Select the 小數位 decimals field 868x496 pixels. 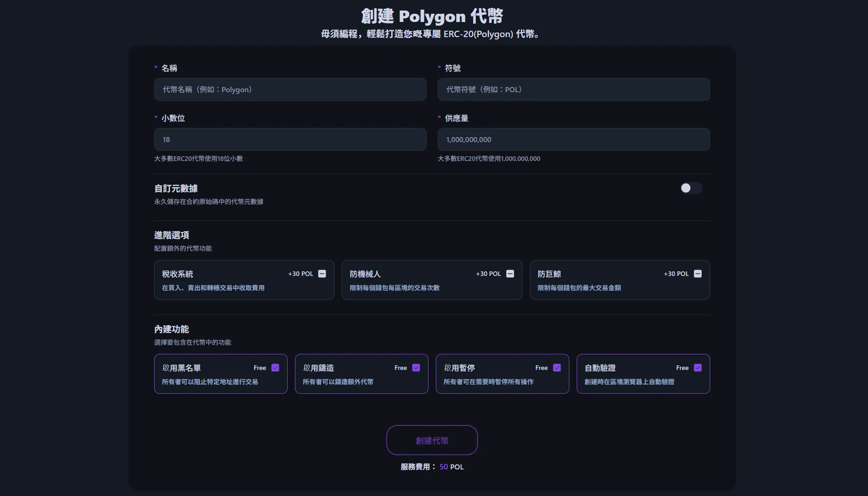tap(290, 139)
